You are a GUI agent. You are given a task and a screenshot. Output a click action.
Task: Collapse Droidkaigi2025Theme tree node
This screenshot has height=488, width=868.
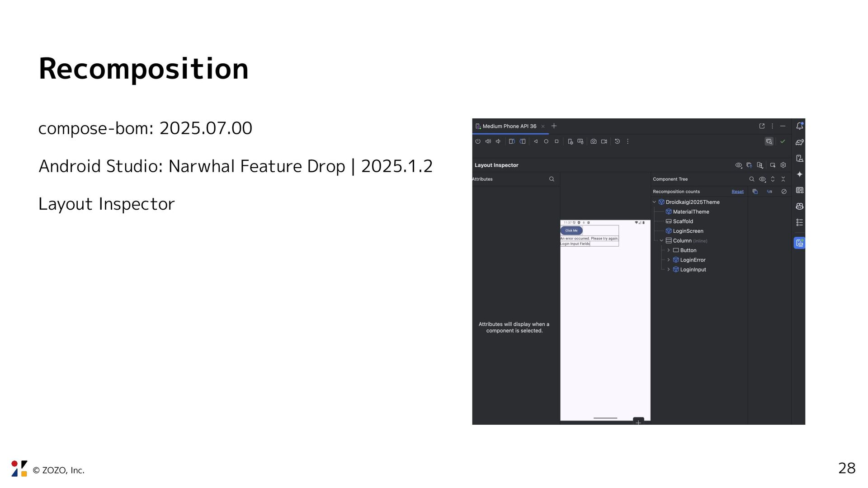click(x=654, y=202)
